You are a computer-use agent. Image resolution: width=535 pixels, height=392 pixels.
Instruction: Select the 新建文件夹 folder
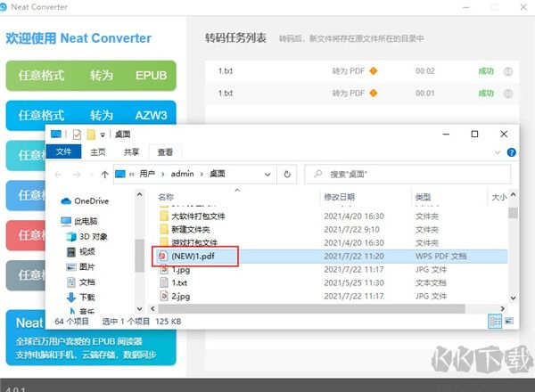click(191, 230)
